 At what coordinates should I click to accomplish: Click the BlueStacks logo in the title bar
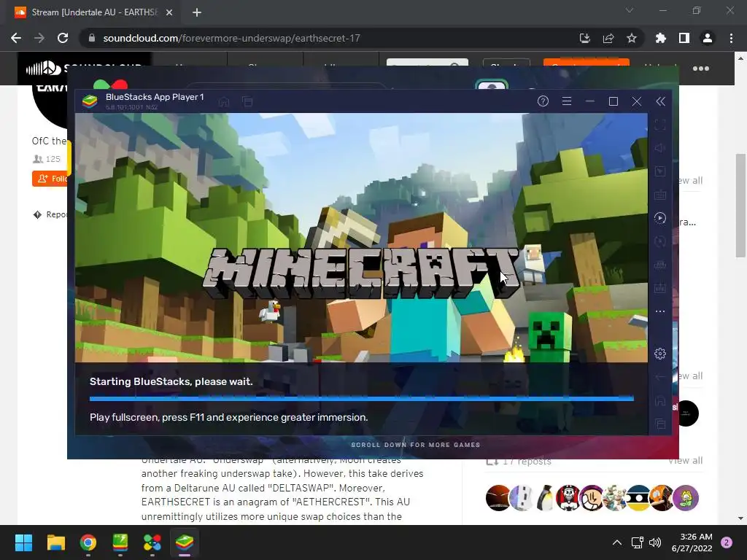pos(90,101)
